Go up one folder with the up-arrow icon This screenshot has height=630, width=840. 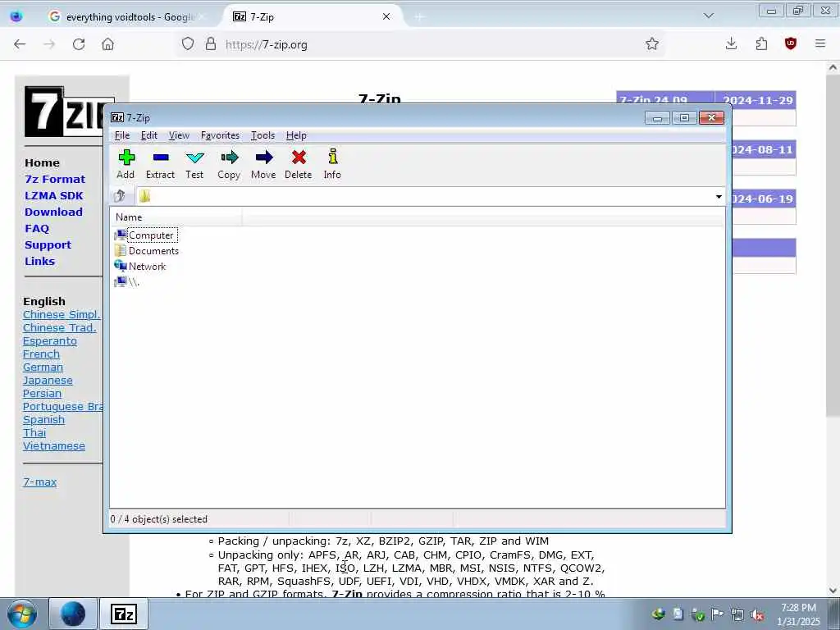120,196
